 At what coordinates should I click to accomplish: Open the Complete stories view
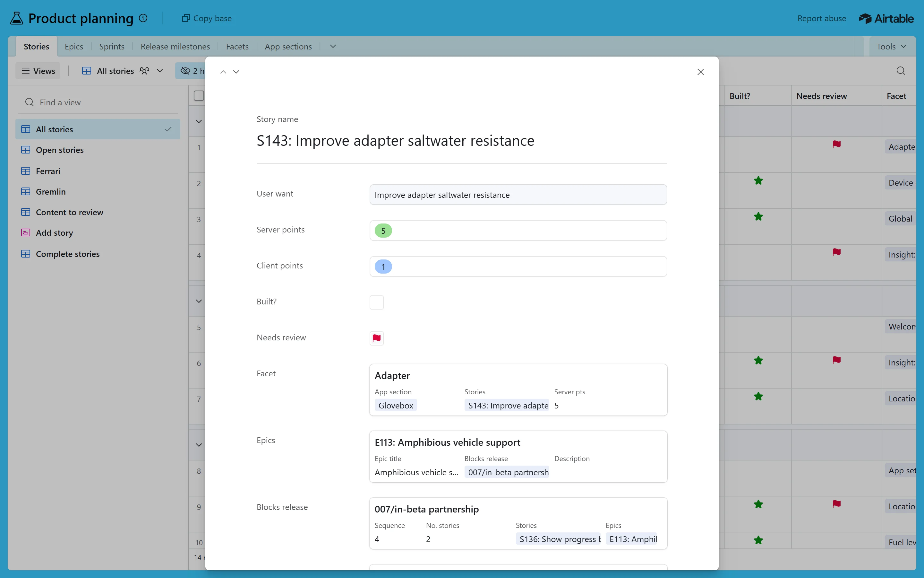98,254
